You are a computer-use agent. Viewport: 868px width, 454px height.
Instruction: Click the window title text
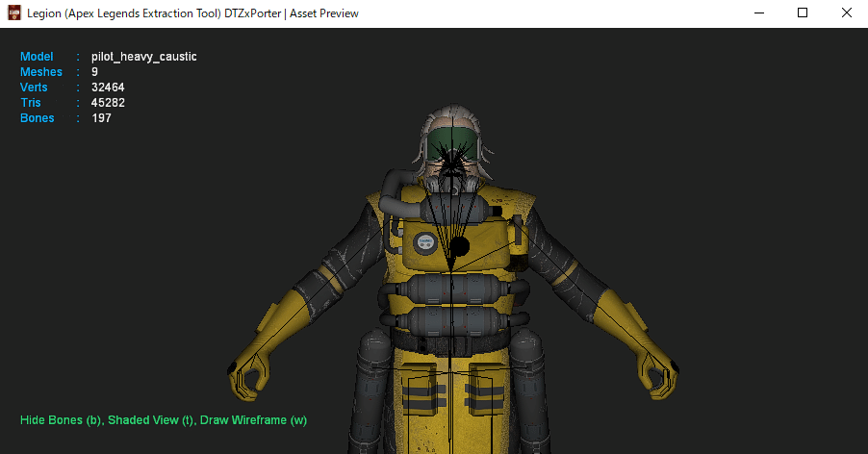click(x=192, y=13)
